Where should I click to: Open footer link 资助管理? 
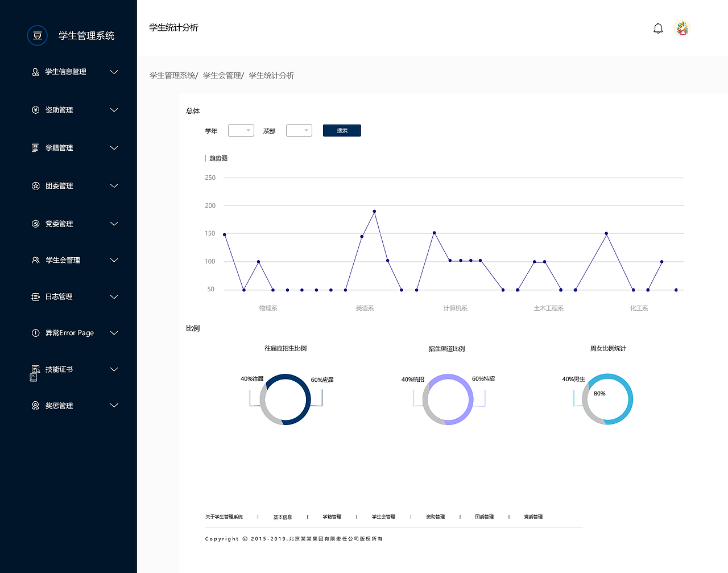pos(436,517)
